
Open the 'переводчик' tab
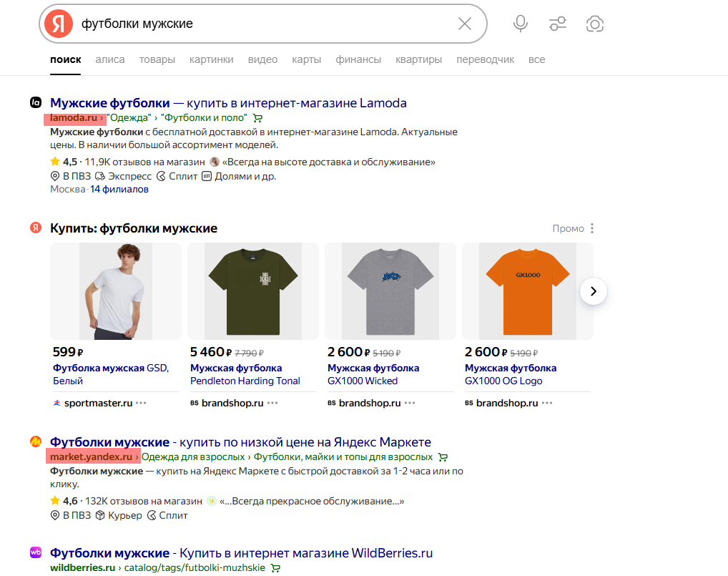click(485, 59)
